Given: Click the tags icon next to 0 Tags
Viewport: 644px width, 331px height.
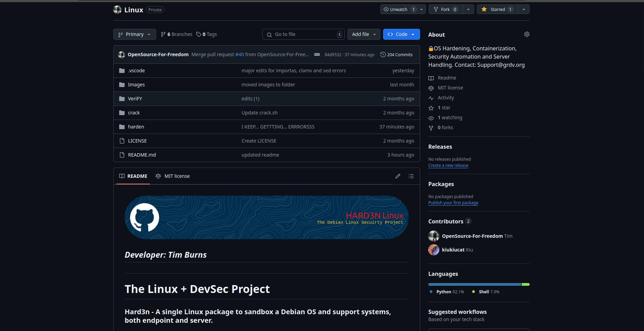Looking at the screenshot, I should [199, 34].
